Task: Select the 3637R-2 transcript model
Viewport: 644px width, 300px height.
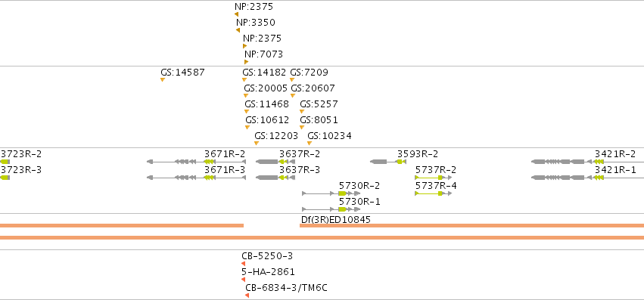Action: click(275, 162)
